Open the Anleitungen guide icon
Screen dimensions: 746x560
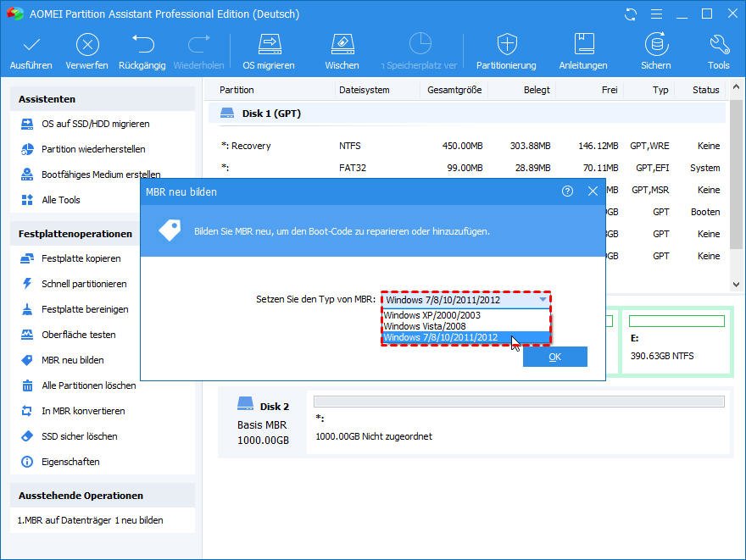583,45
